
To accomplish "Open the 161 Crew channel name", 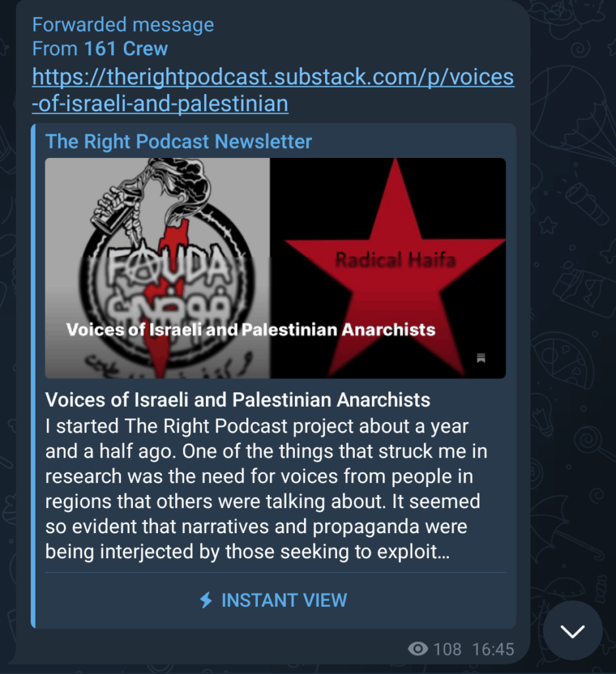I will point(126,49).
